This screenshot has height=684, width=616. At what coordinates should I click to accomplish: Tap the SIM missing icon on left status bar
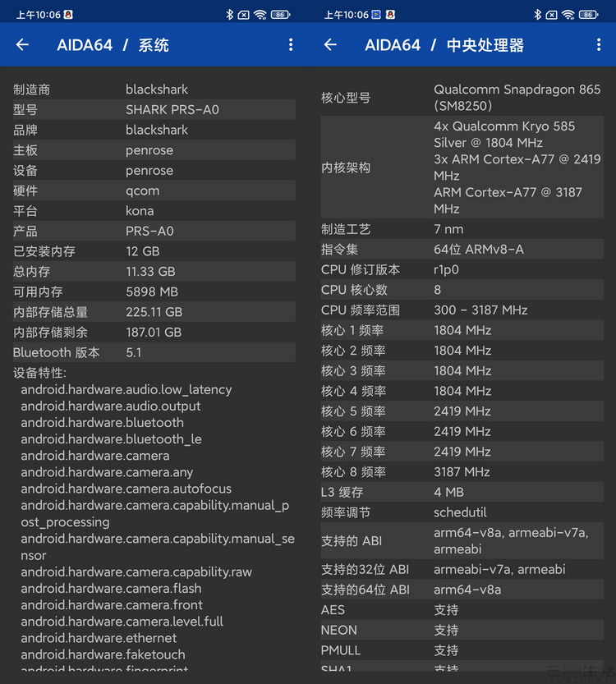click(x=243, y=16)
